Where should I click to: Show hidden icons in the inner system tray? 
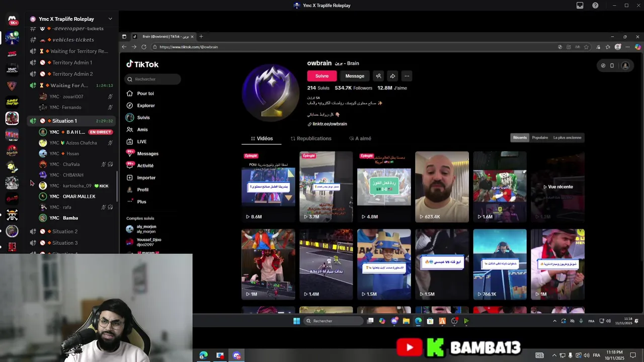(555, 321)
